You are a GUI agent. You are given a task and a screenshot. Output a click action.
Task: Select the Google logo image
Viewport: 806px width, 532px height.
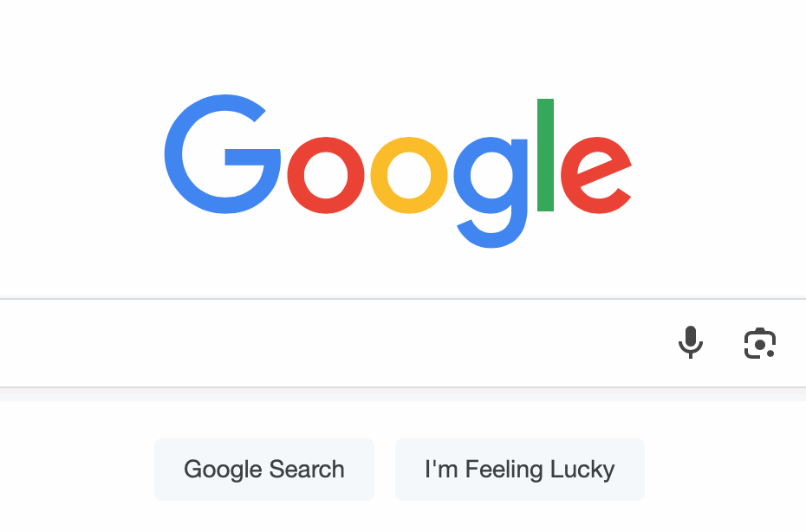click(x=399, y=172)
